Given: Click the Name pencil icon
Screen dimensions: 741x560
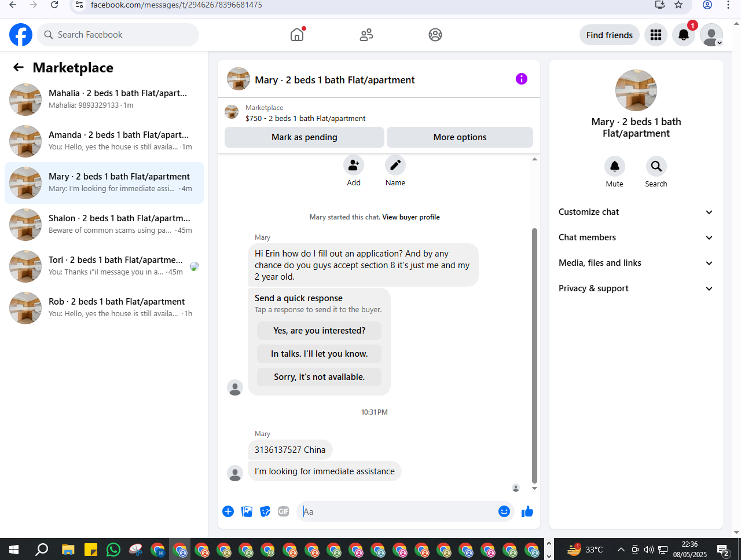Looking at the screenshot, I should pyautogui.click(x=395, y=166).
